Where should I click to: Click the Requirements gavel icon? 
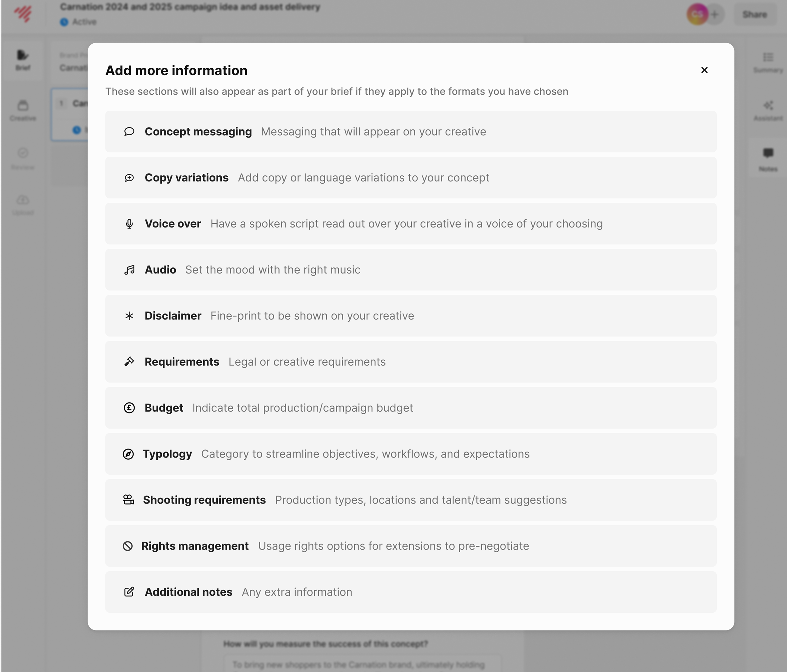[129, 362]
